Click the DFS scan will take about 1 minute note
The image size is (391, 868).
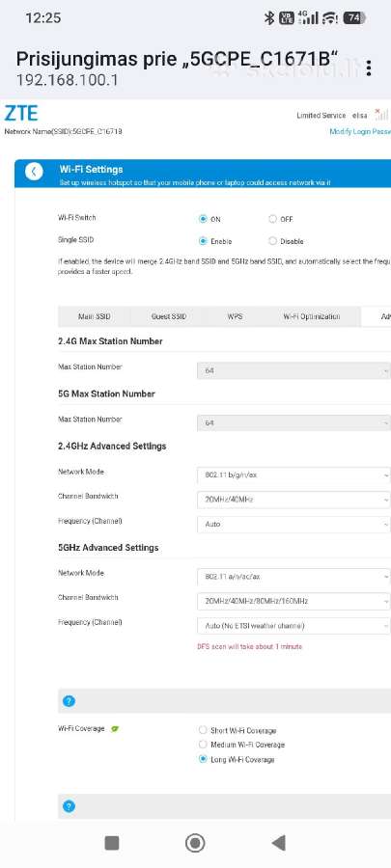[x=250, y=646]
